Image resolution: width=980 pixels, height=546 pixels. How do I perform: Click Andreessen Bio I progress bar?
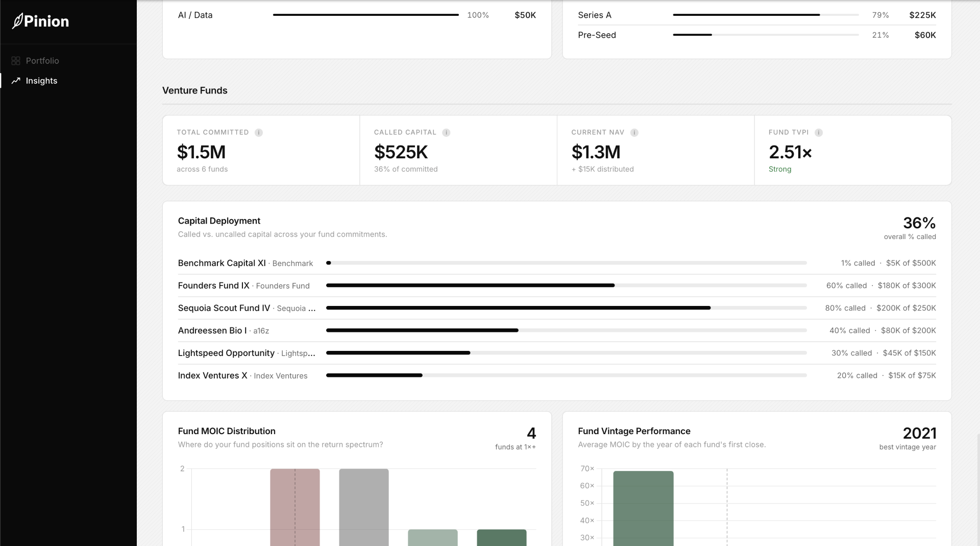coord(567,330)
